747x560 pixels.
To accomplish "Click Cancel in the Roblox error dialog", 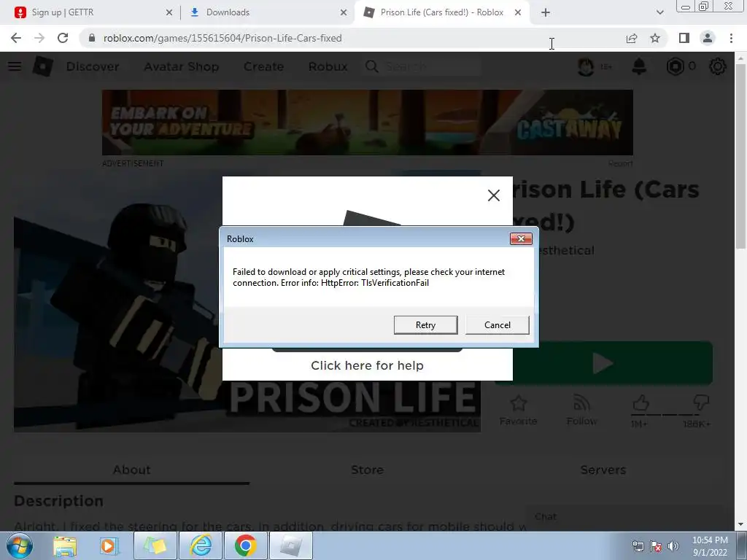I will [497, 324].
